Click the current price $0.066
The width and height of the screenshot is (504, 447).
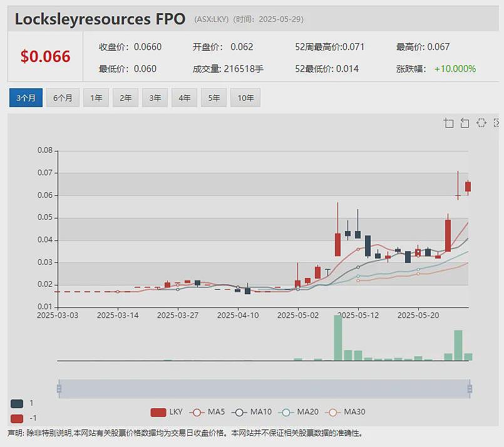click(45, 56)
